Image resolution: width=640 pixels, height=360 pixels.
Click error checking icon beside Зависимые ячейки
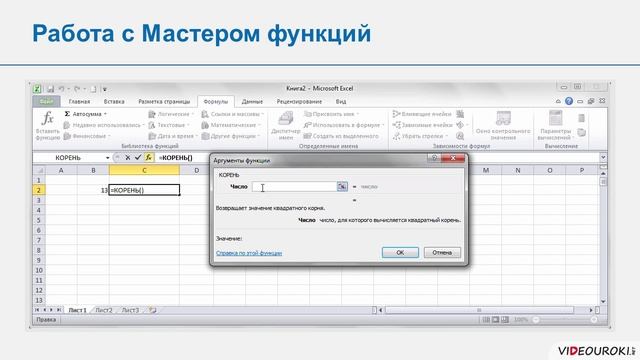(461, 125)
